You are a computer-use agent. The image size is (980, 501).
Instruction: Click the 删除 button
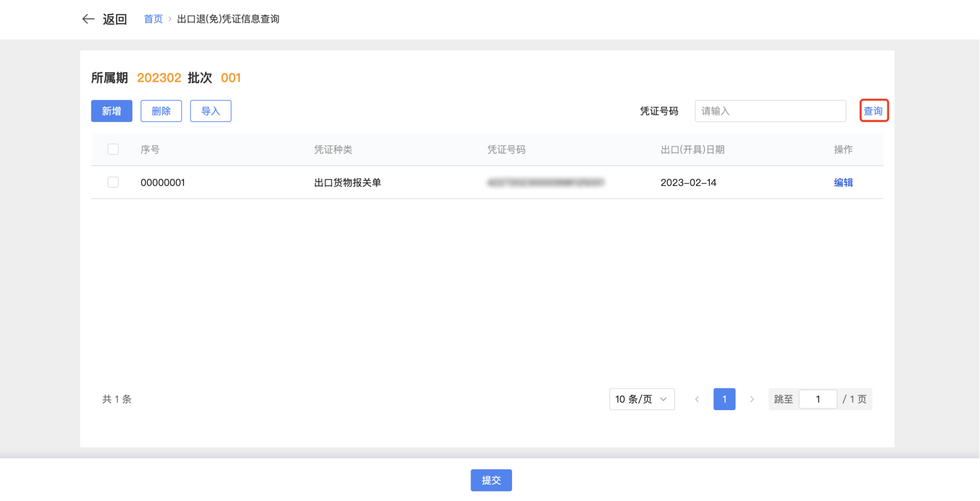pos(161,111)
